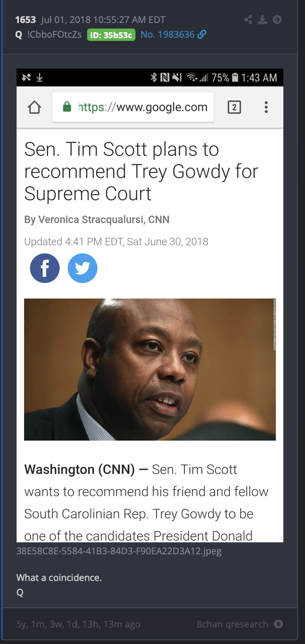
Task: Share article via Facebook icon
Action: (x=45, y=268)
